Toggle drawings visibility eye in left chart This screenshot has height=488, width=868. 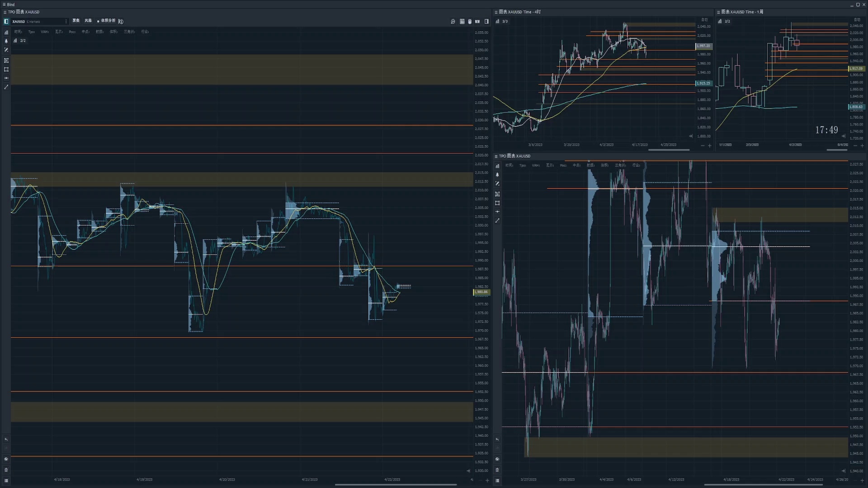[6, 459]
